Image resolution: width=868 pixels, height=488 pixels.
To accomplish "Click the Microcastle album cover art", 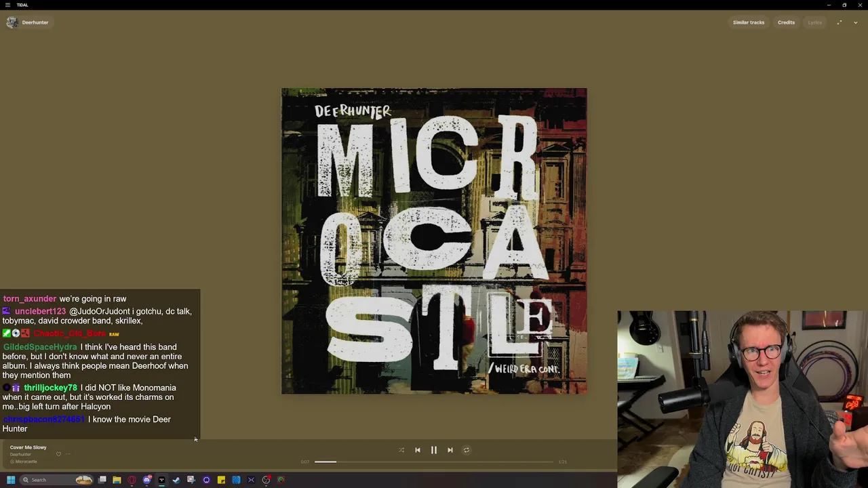I will [434, 241].
